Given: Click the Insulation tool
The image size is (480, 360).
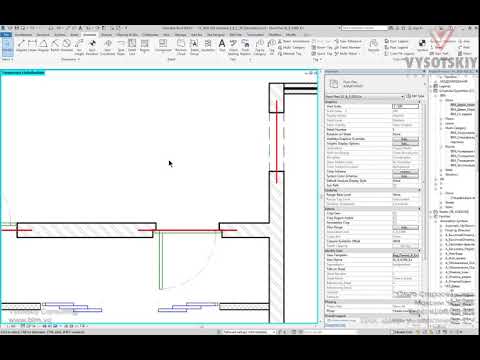Looking at the screenshot, I should coord(208,46).
